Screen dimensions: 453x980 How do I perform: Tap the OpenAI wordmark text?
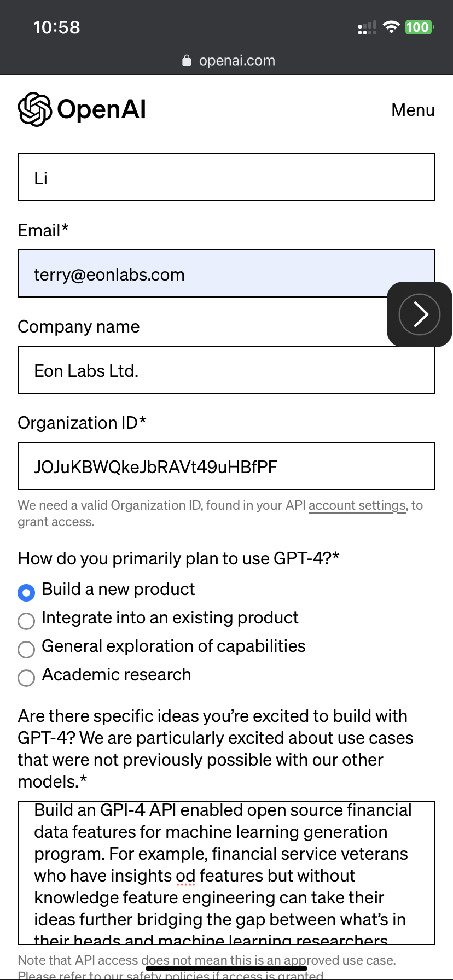[102, 109]
